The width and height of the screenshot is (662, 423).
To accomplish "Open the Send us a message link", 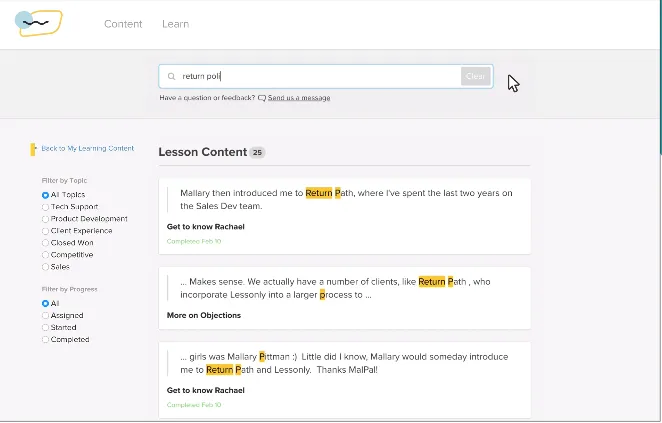I will pos(299,98).
